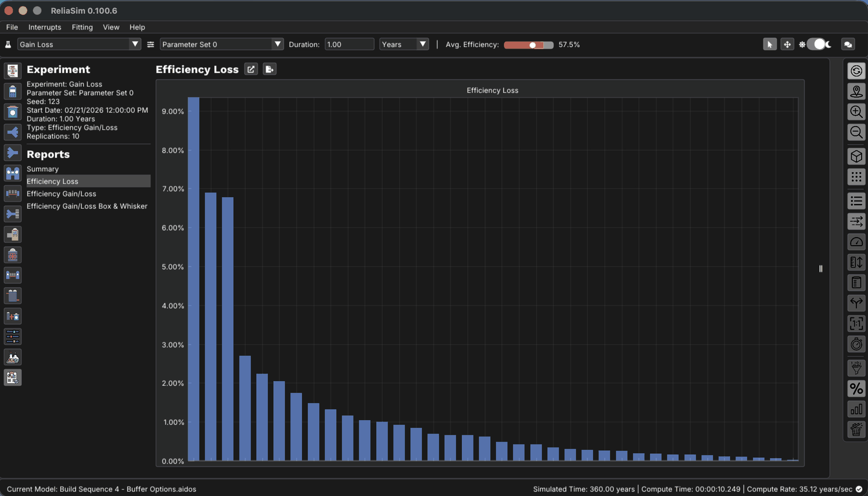Click the zoom in magnifier icon
The width and height of the screenshot is (868, 496).
856,112
